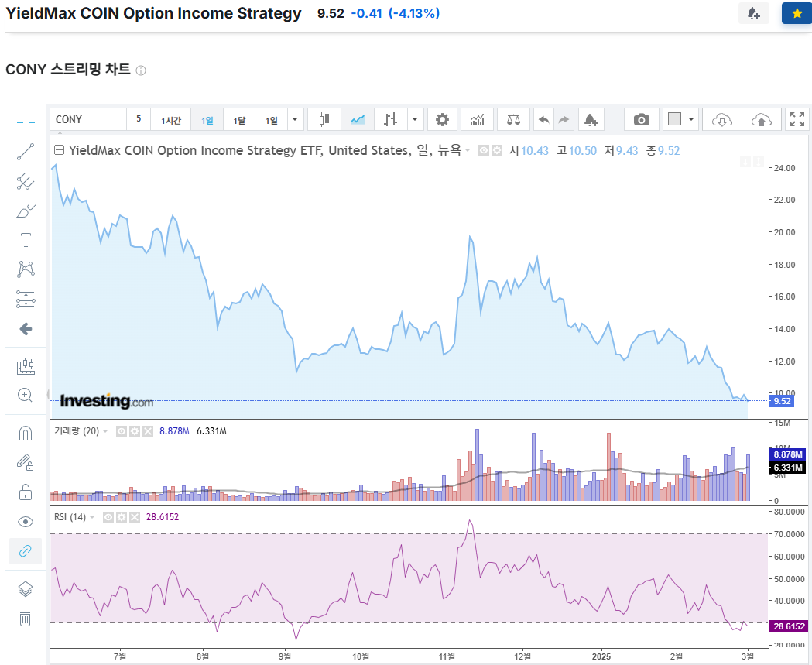
Task: Select the 5 minute interval
Action: [x=139, y=120]
